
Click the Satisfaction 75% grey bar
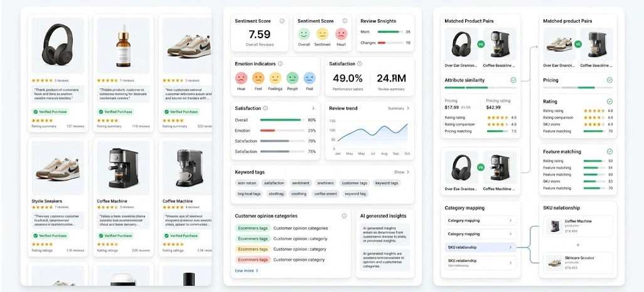(282, 152)
